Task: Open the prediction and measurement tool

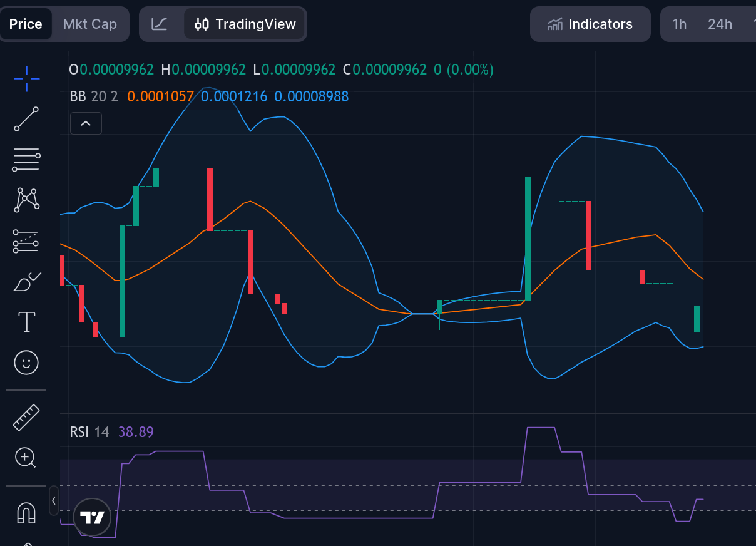Action: (26, 240)
